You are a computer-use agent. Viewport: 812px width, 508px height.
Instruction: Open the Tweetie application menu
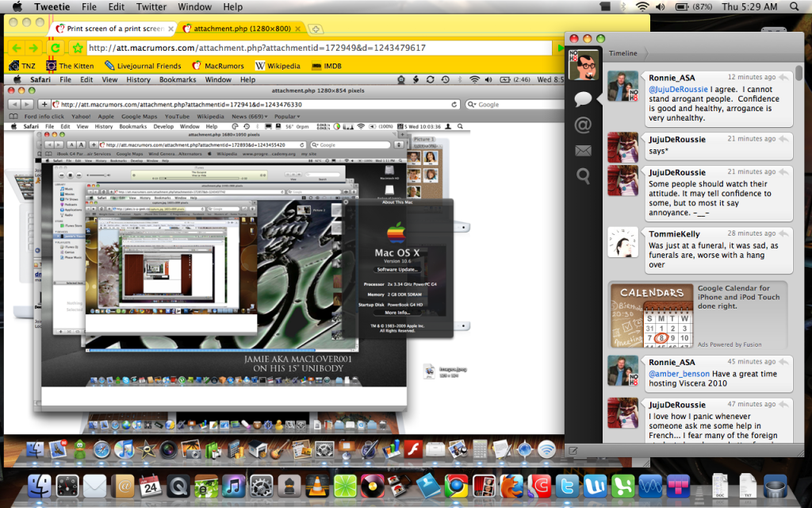52,6
